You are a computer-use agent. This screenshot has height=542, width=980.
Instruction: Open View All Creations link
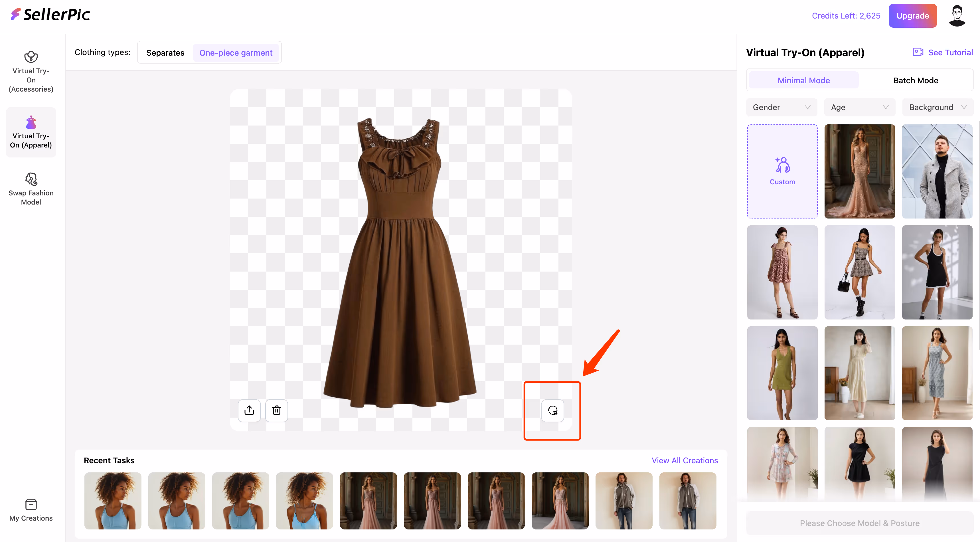pyautogui.click(x=685, y=460)
